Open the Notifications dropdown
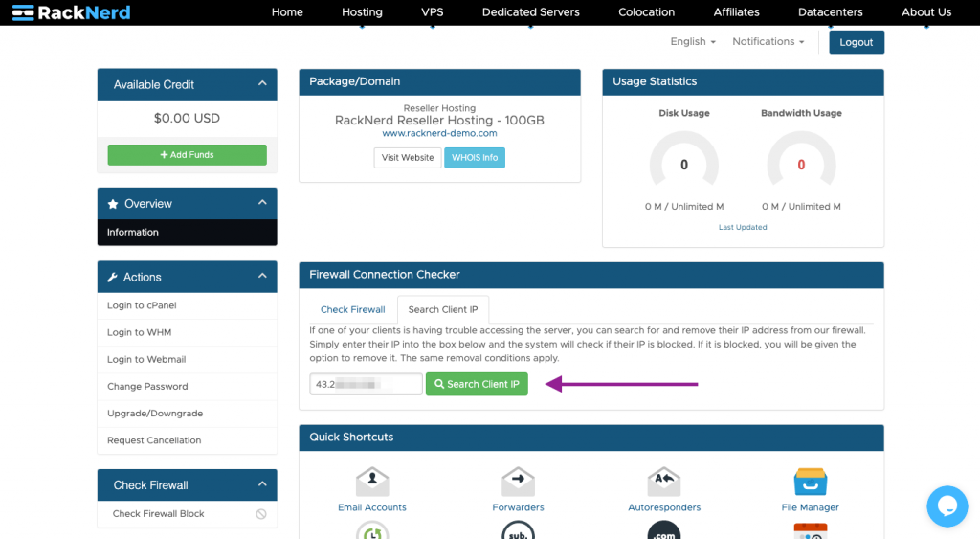Screen dimensions: 980x539 tap(768, 41)
